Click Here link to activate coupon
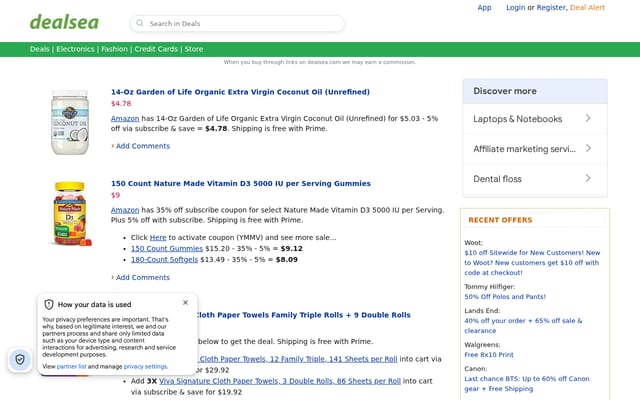 pyautogui.click(x=158, y=237)
